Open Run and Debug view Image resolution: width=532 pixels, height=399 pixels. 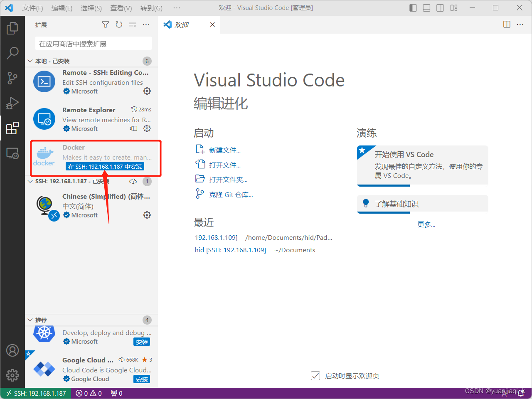coord(12,103)
